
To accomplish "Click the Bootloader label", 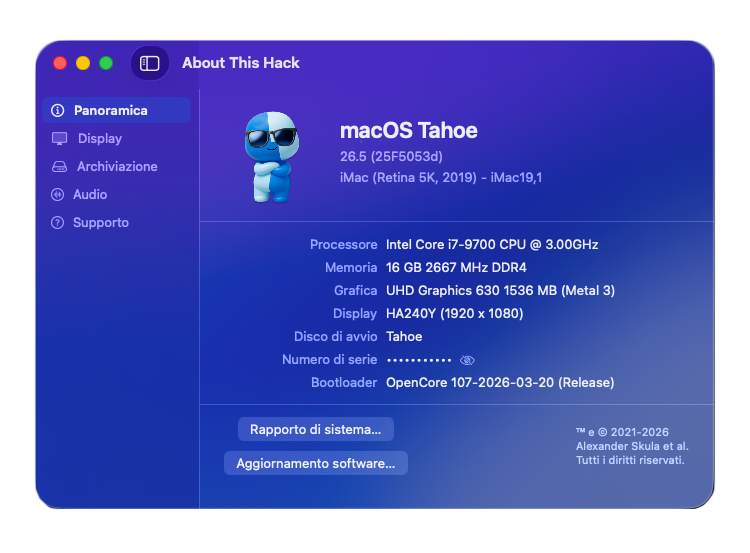I will [344, 383].
